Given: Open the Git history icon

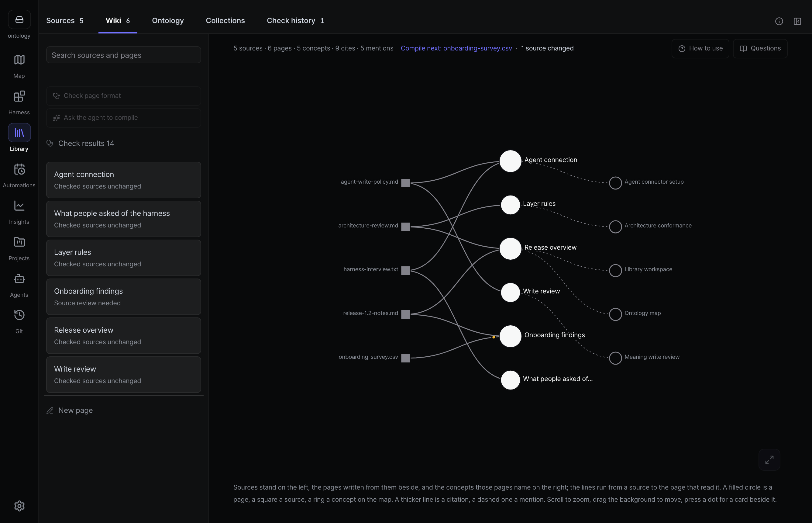Looking at the screenshot, I should click(x=19, y=315).
